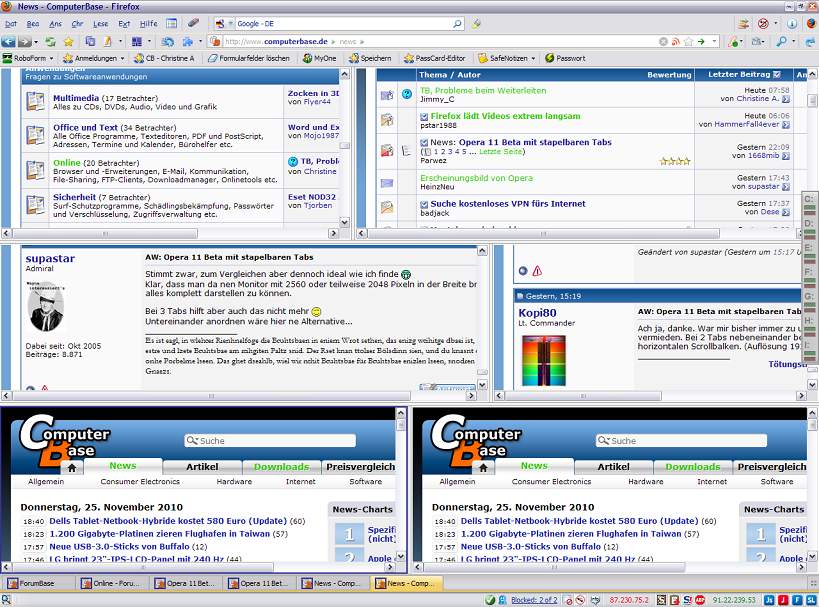Toggle checkbox beside 'Firefox lädt Videos extrem langsam'

(x=425, y=116)
